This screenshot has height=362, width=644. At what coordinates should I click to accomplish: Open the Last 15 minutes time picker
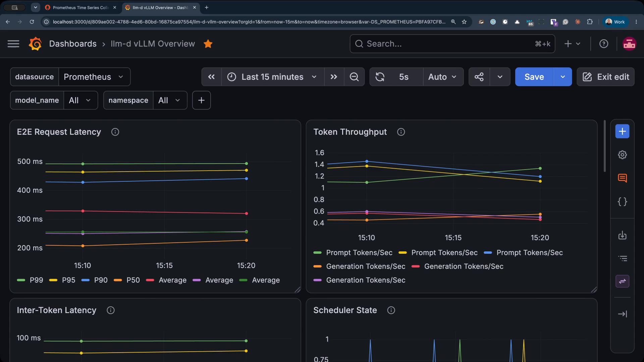(x=273, y=77)
